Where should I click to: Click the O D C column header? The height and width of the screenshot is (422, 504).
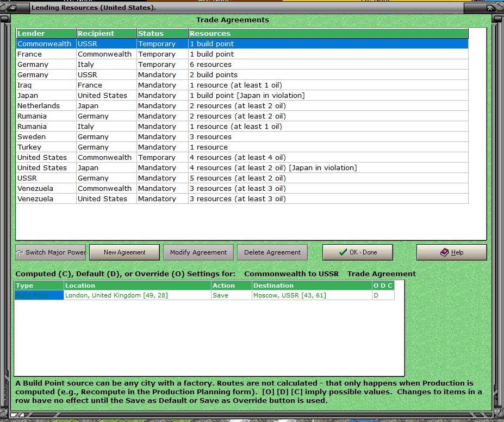click(383, 286)
